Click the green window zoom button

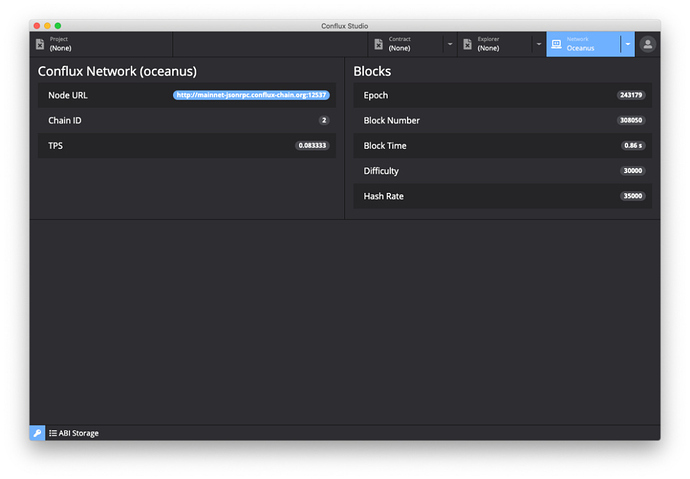[58, 25]
